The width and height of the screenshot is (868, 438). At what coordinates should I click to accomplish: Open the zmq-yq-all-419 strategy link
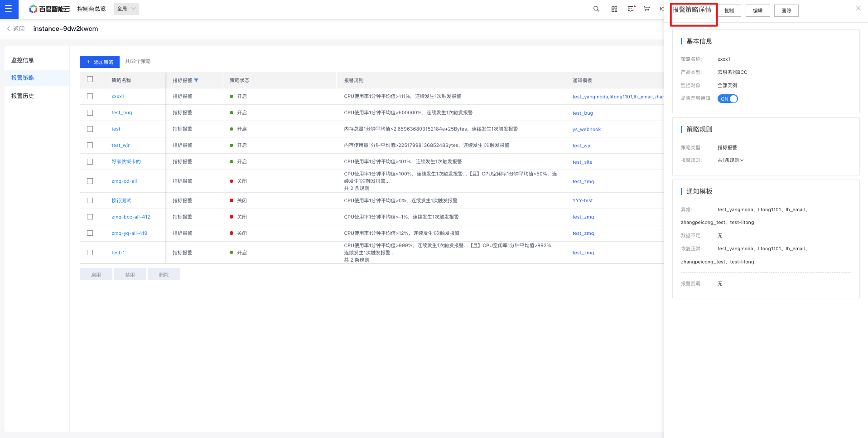[x=130, y=233]
